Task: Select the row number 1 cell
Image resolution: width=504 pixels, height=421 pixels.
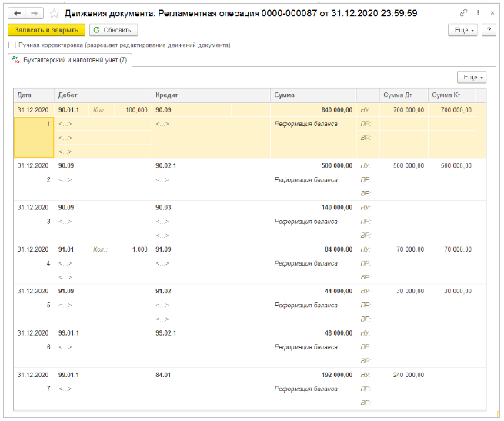Action: coord(34,137)
